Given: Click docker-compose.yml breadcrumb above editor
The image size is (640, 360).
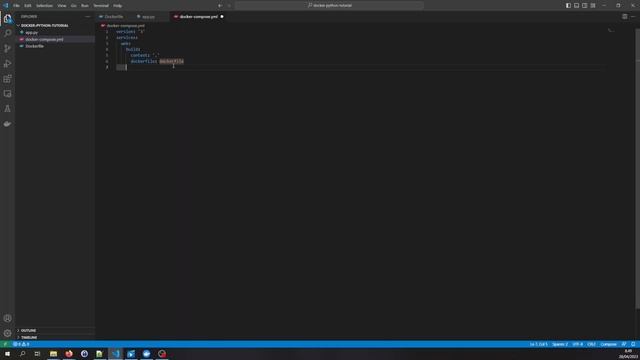Looking at the screenshot, I should pos(125,26).
